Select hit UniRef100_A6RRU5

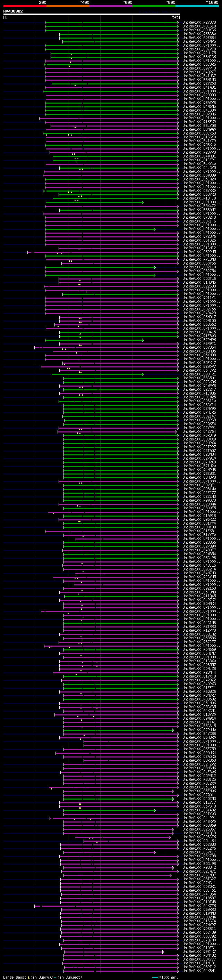199,252
